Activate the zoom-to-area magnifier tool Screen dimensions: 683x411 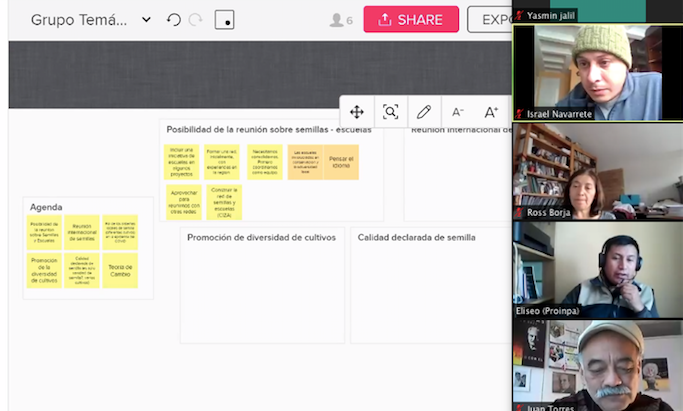click(x=390, y=112)
